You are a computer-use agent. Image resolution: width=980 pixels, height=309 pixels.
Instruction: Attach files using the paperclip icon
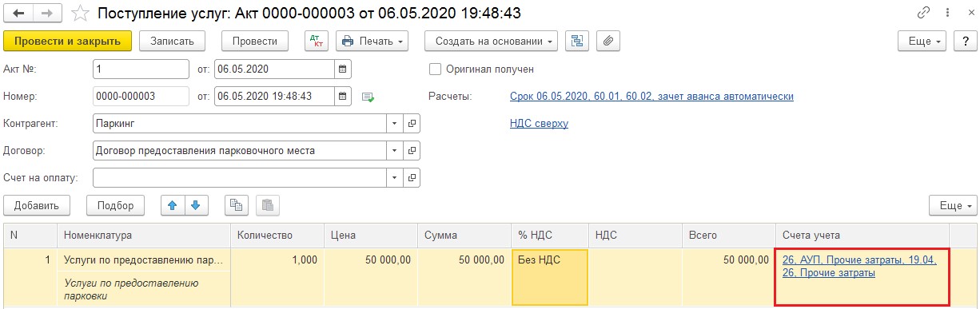[x=608, y=41]
